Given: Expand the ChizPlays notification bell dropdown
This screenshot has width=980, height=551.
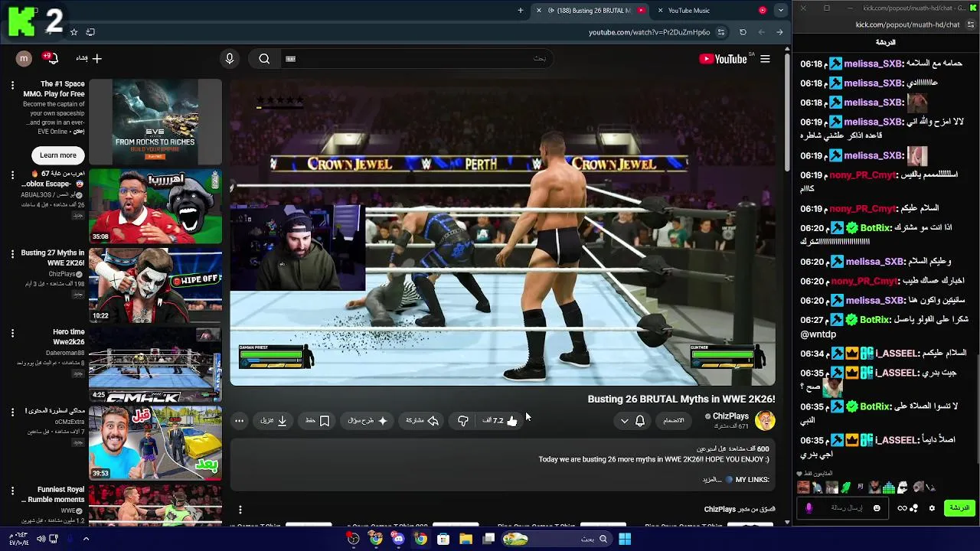Looking at the screenshot, I should (x=632, y=420).
